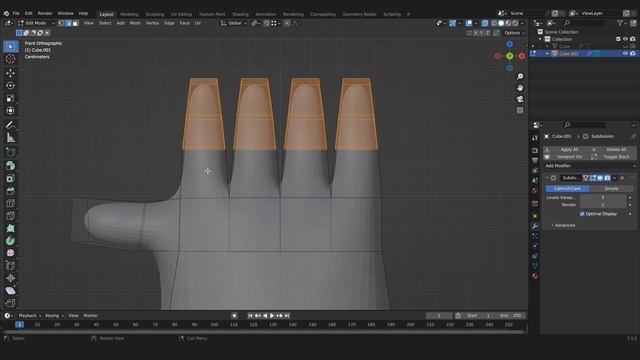Toggle camera view icon in viewport
This screenshot has height=360, width=640.
(520, 99)
